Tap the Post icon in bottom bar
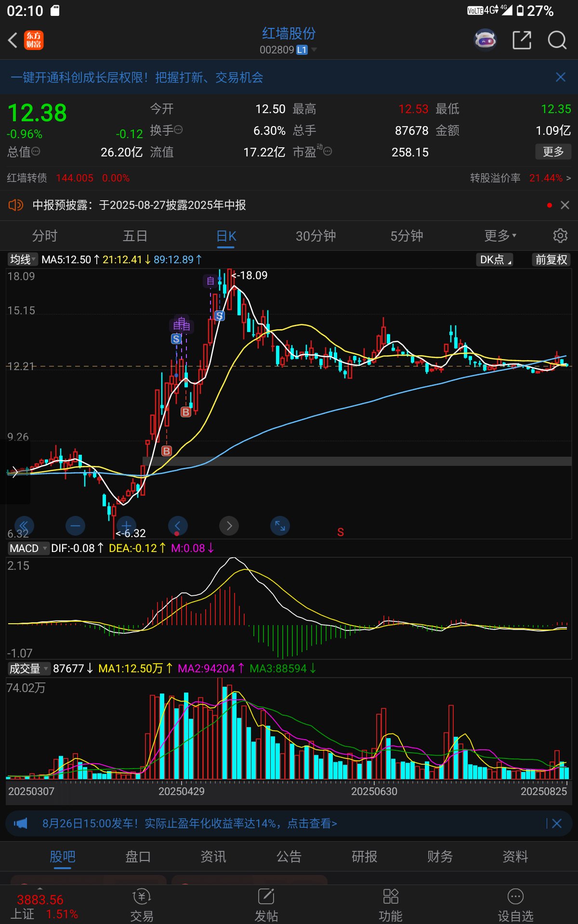The height and width of the screenshot is (924, 578). 266,905
